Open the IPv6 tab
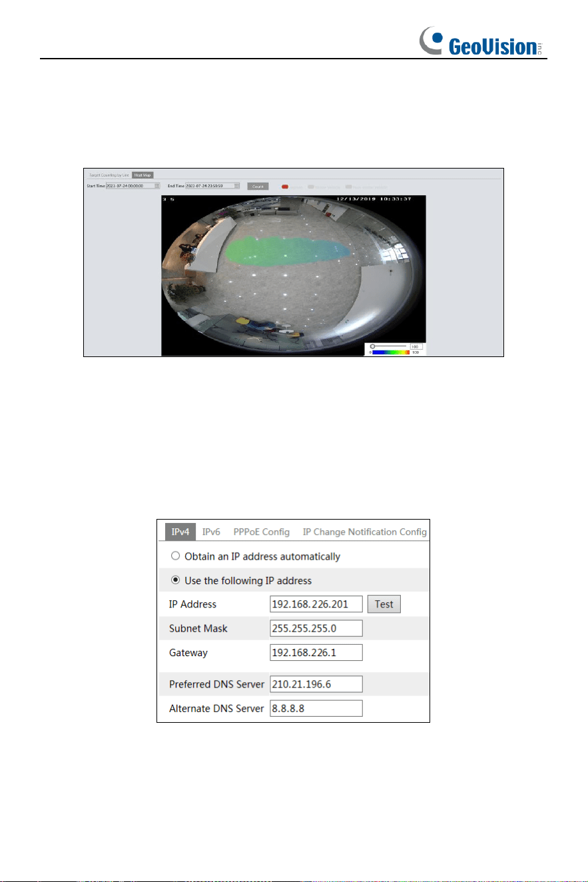Viewport: 588px width, 882px height. click(x=212, y=532)
